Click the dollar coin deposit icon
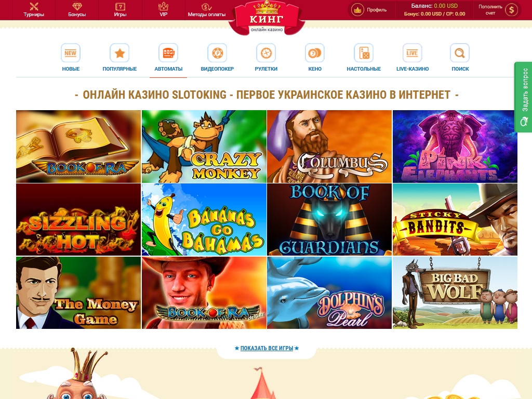 pyautogui.click(x=512, y=10)
